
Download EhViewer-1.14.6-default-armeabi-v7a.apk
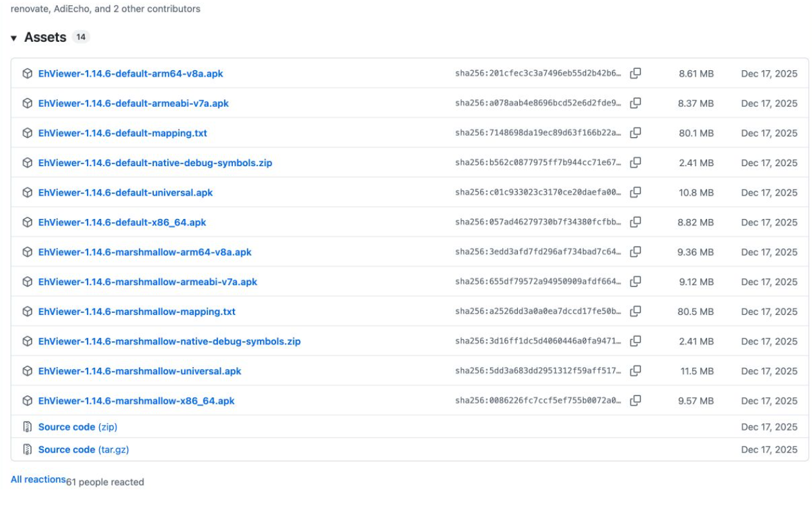(133, 103)
